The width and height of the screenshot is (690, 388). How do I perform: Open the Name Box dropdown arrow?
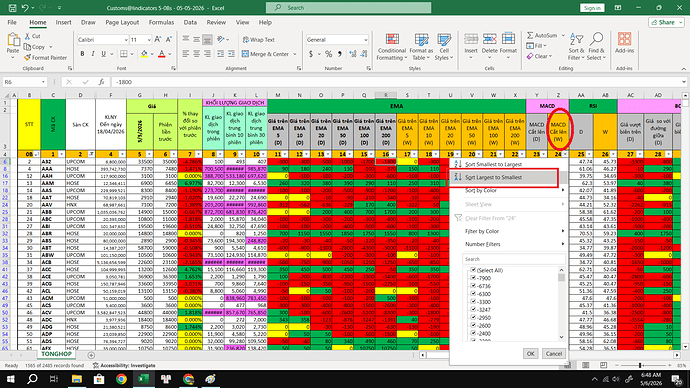click(43, 82)
